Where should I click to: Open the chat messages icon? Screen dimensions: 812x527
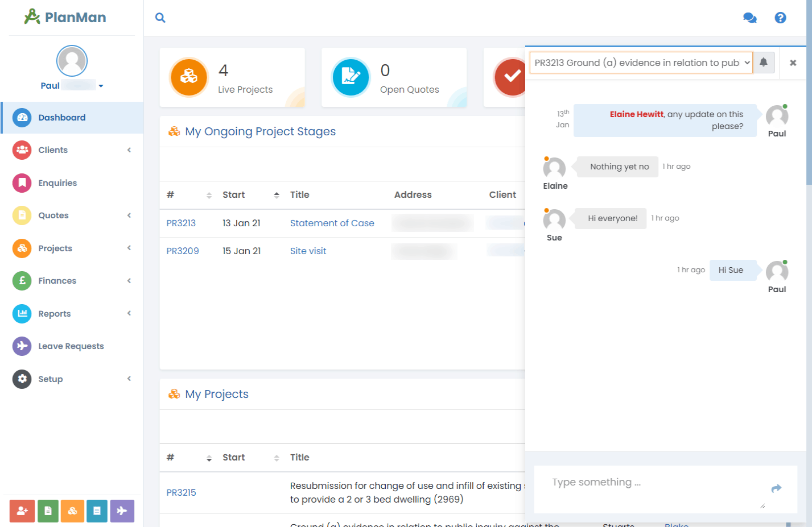750,18
